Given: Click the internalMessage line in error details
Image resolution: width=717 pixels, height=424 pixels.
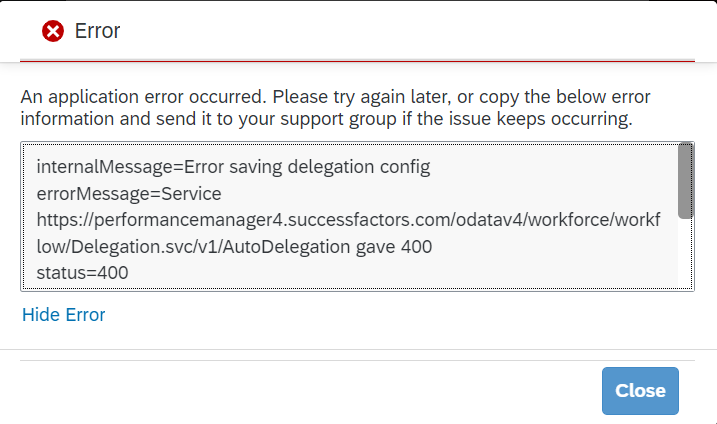Looking at the screenshot, I should [x=233, y=167].
